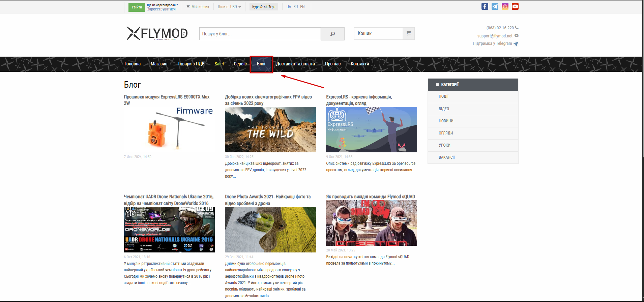This screenshot has width=644, height=302.
Task: Open the Firmware article thumbnail
Action: click(169, 130)
